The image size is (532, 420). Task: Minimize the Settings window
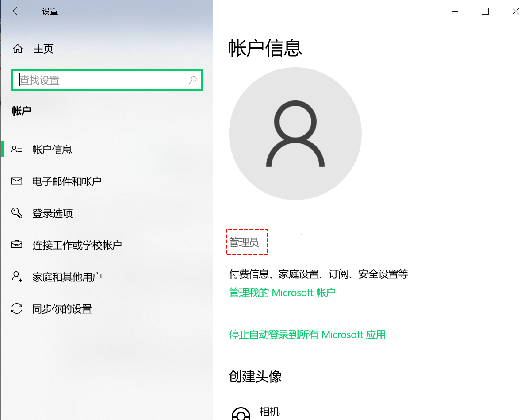pos(455,12)
